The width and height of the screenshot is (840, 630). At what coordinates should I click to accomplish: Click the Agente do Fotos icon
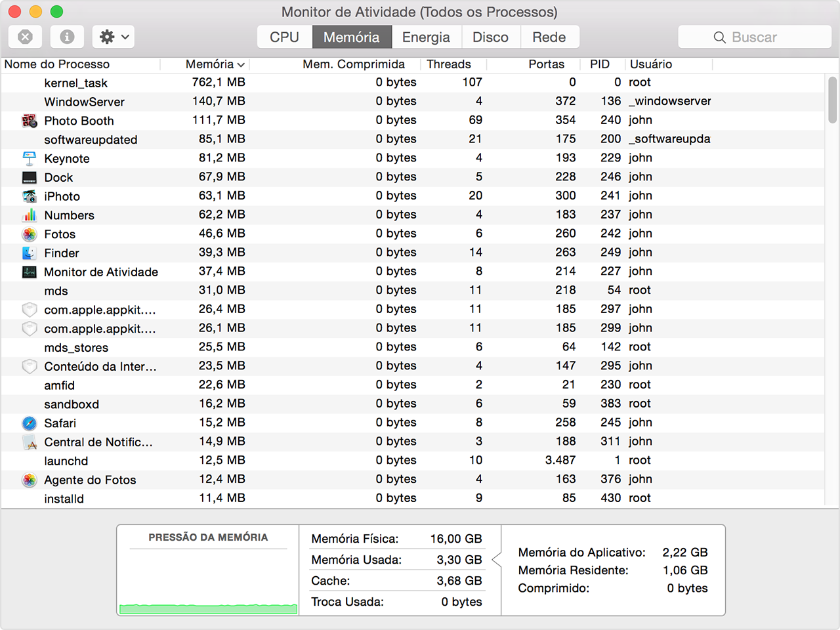pos(30,480)
